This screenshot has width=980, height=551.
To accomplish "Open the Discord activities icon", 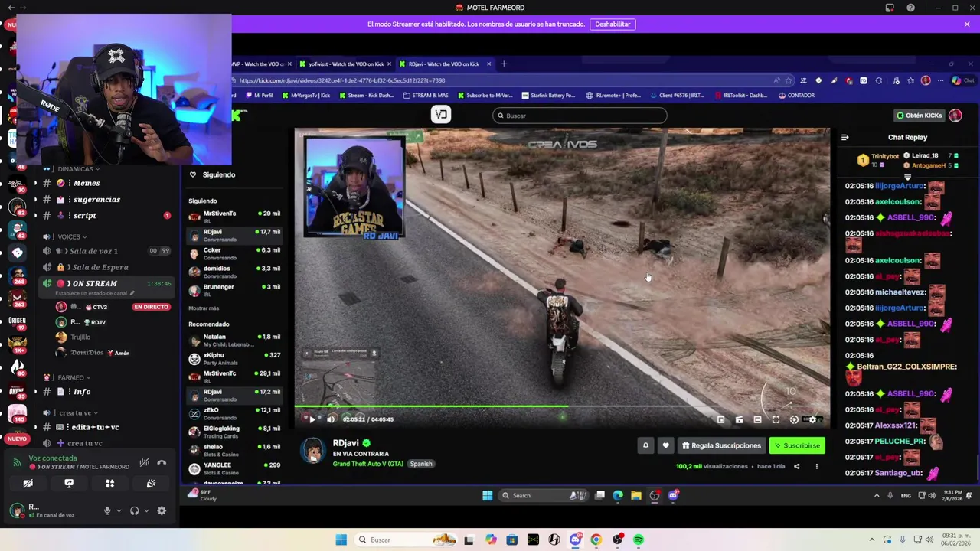I will point(109,484).
